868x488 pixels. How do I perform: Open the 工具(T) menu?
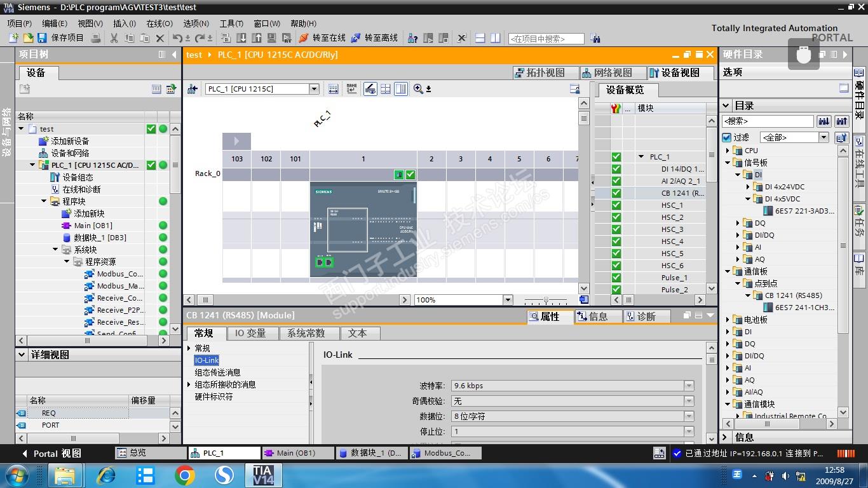(232, 23)
